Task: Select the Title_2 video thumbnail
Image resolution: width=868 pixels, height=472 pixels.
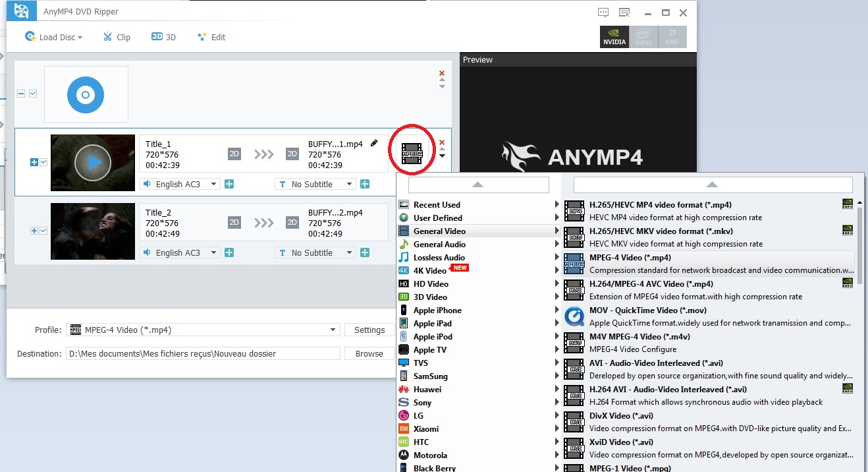Action: tap(93, 231)
